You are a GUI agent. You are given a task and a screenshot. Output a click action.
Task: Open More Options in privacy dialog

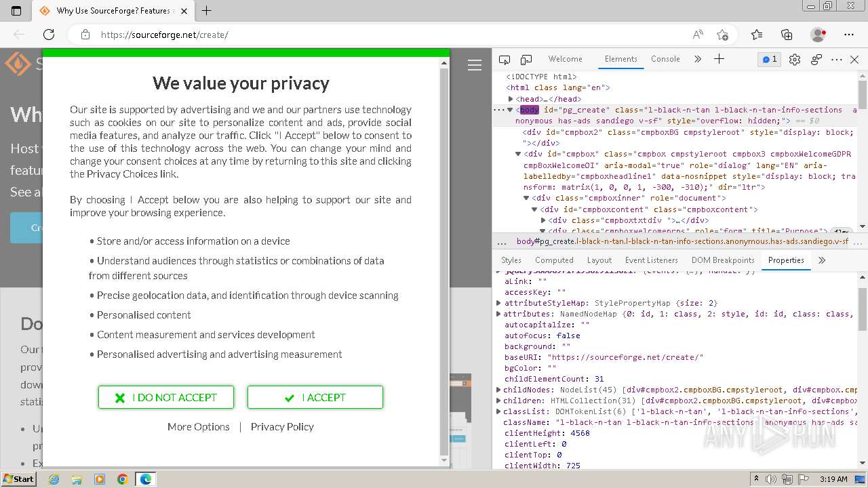click(199, 426)
